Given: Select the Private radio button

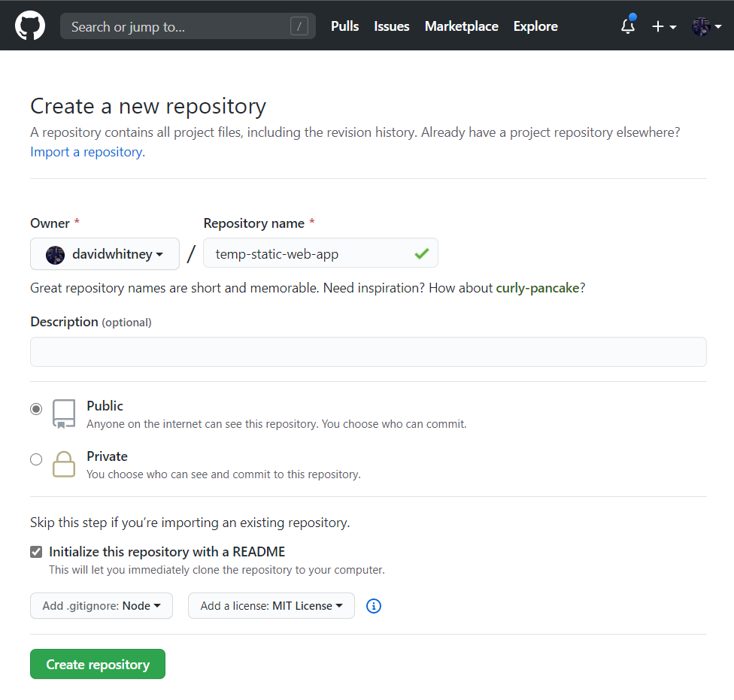Looking at the screenshot, I should [x=36, y=459].
